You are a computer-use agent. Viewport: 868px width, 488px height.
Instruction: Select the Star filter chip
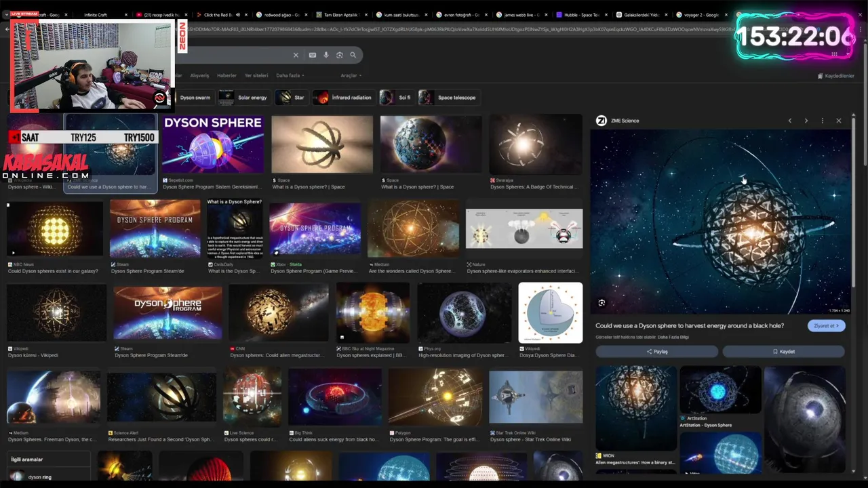291,98
